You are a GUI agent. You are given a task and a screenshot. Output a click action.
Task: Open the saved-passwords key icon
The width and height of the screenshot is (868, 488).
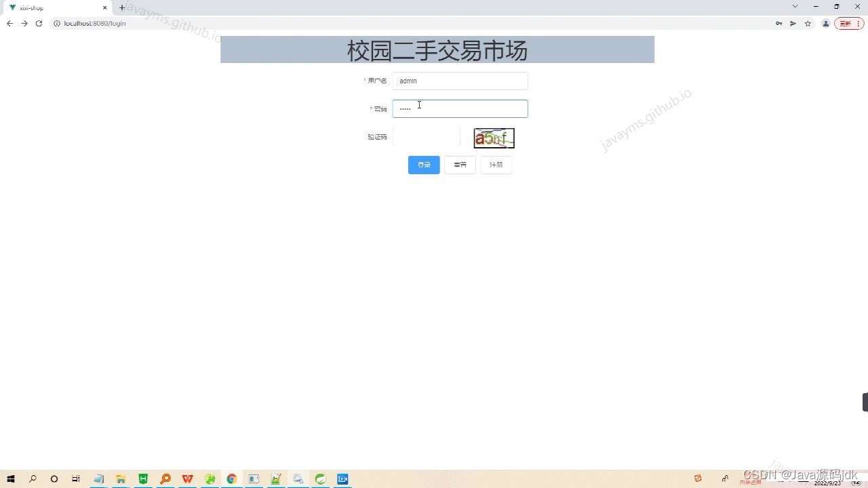778,23
